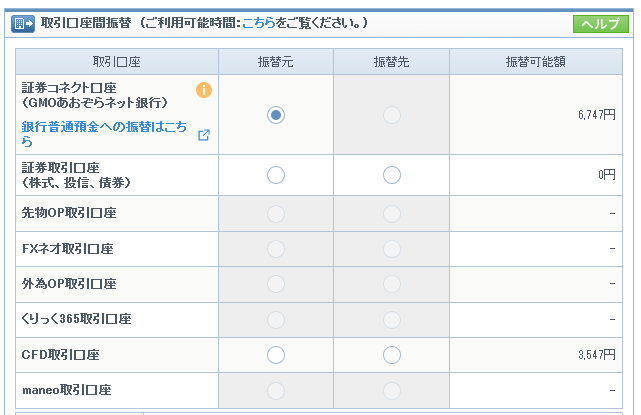Click FXネオ取引口座 振替先 radio button
Screen dimensions: 641x415
tap(392, 249)
